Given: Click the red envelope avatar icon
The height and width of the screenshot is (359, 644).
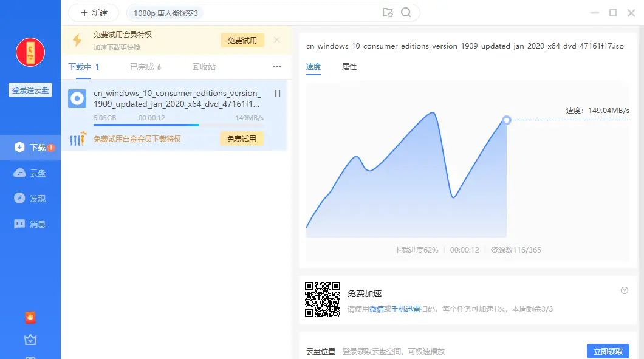Looking at the screenshot, I should click(x=30, y=52).
